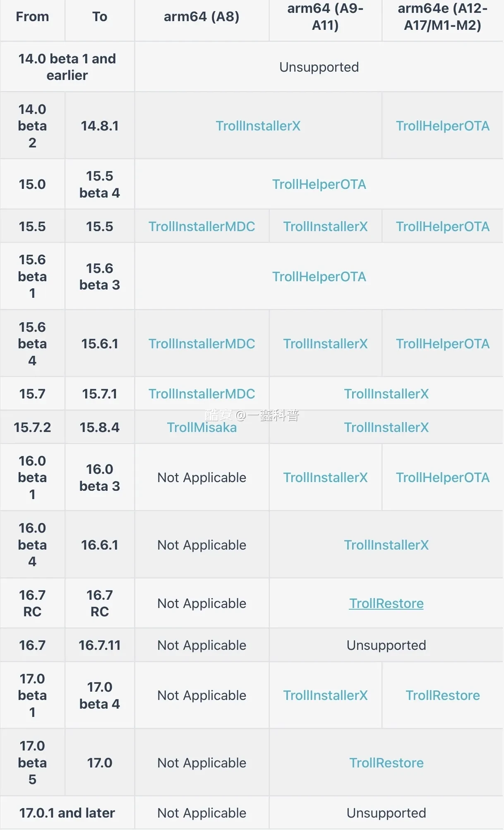The image size is (504, 830).
Task: Click TrollRestore link in 17.0 beta 5 row
Action: [386, 763]
